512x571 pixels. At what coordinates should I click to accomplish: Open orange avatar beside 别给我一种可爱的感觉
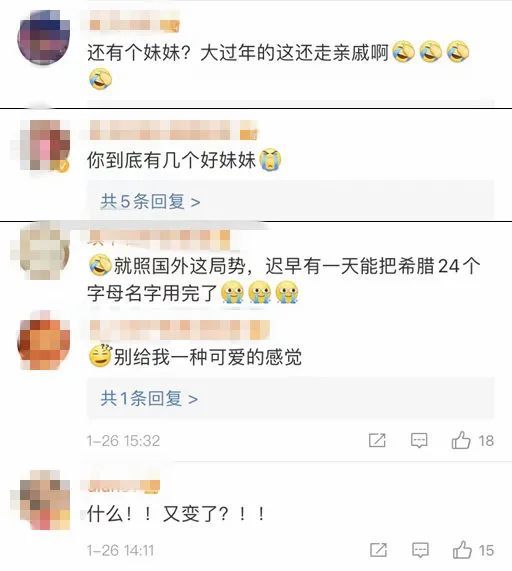pyautogui.click(x=44, y=344)
